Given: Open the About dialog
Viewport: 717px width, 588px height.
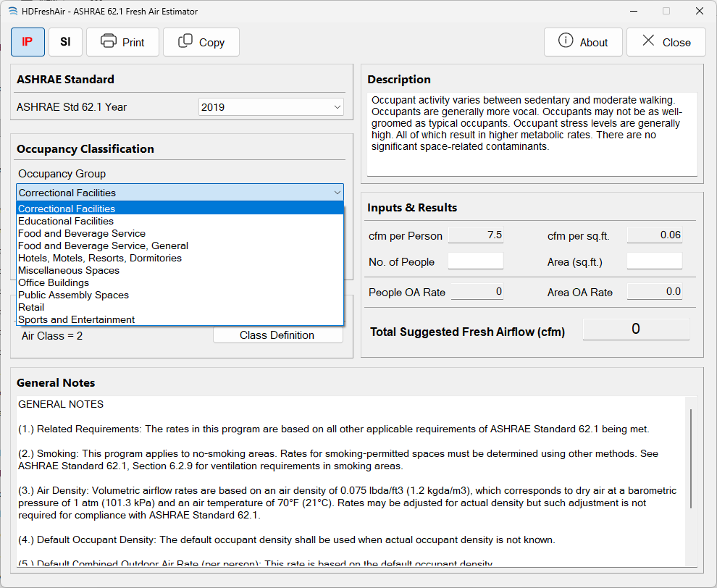Looking at the screenshot, I should 583,42.
